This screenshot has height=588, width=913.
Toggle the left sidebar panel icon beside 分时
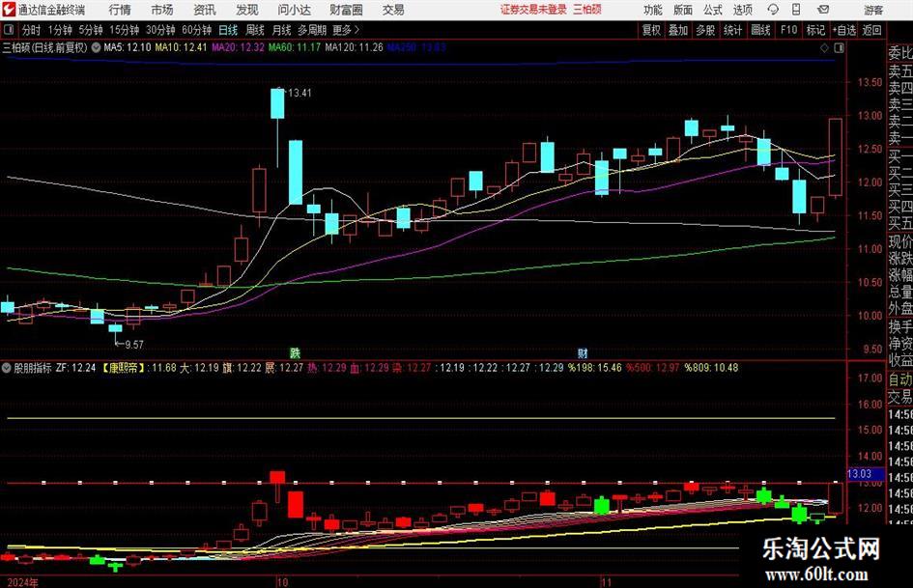pyautogui.click(x=9, y=30)
